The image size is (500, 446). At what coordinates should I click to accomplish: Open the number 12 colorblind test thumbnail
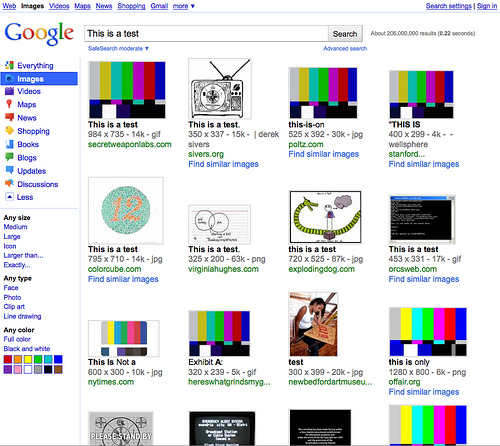pos(126,210)
